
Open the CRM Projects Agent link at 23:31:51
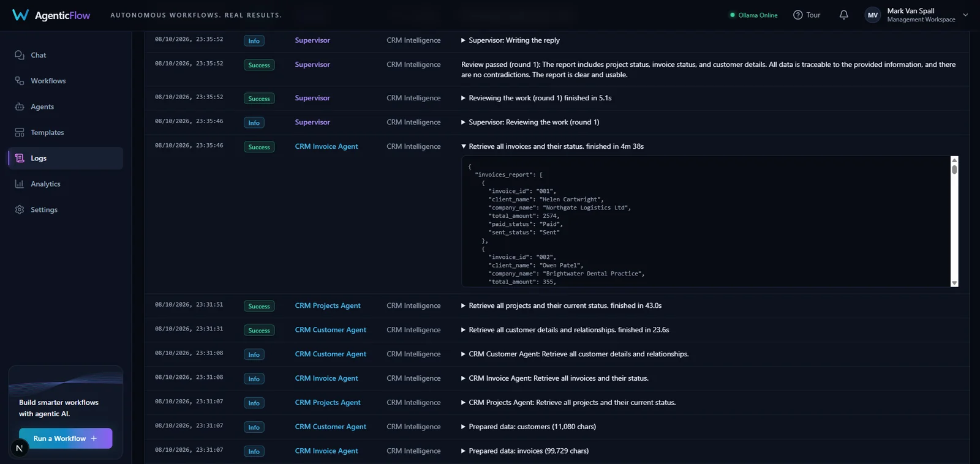click(328, 305)
